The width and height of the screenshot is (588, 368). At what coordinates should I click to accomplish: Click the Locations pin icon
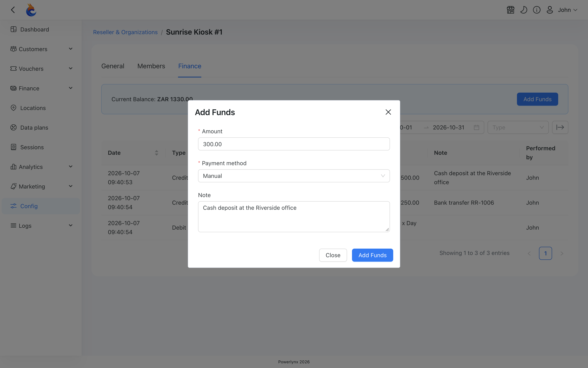point(13,108)
